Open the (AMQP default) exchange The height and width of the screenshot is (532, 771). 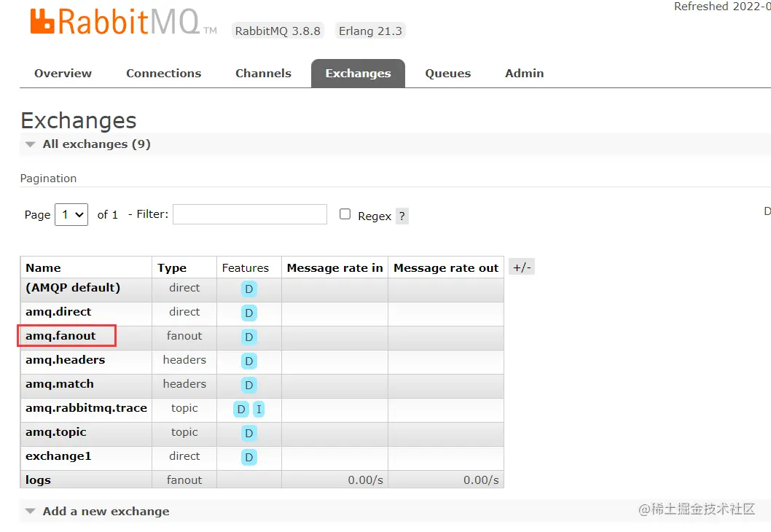pyautogui.click(x=73, y=288)
